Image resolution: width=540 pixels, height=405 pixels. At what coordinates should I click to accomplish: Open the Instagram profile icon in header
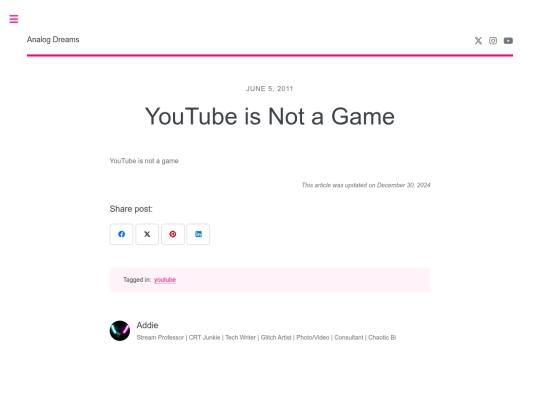click(493, 41)
